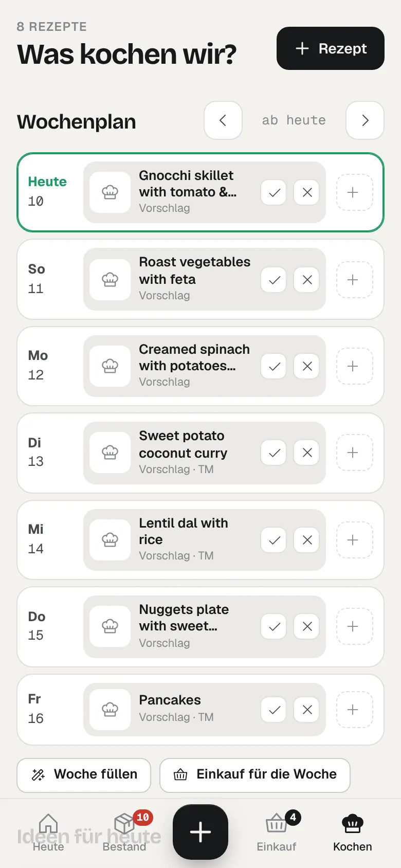Tap chef hat icon beside Pancakes

[x=110, y=710]
